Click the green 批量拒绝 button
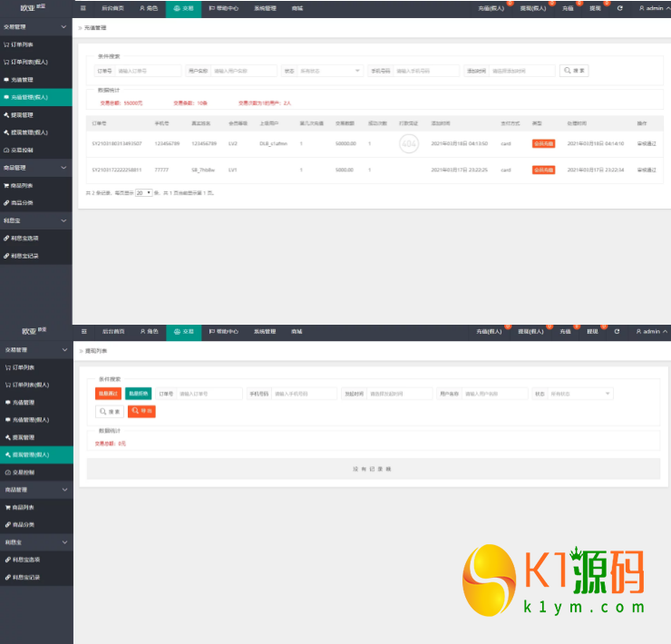The width and height of the screenshot is (671, 644). tap(138, 394)
